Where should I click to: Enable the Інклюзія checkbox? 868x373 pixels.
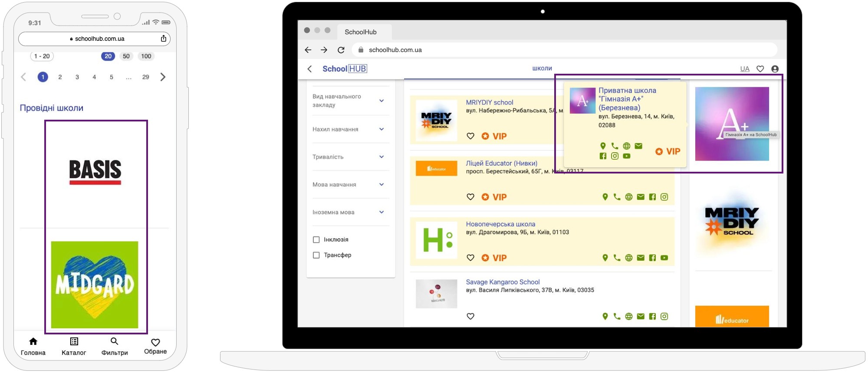(316, 239)
